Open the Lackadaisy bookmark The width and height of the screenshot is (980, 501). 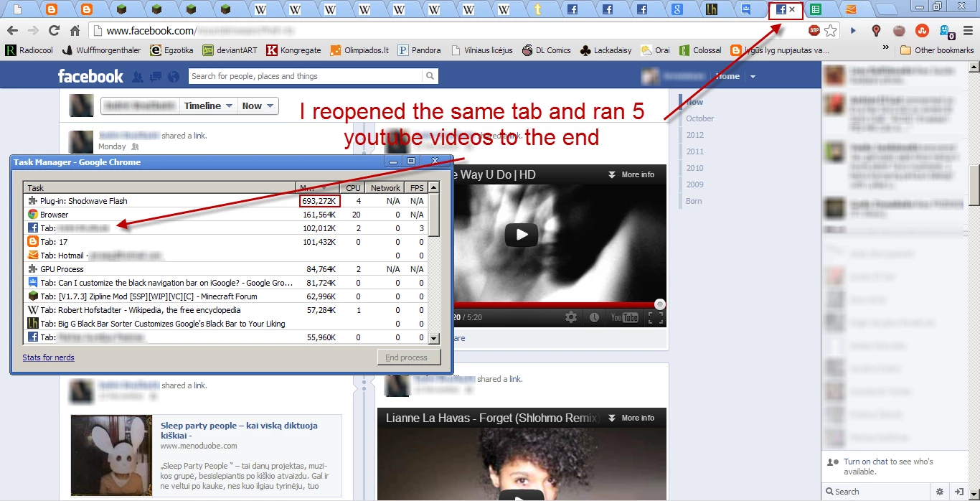pyautogui.click(x=606, y=50)
